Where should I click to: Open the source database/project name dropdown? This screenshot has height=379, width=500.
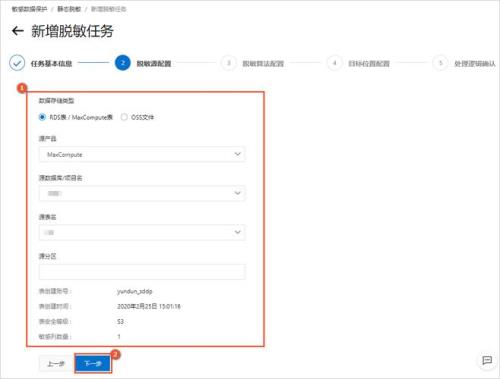(142, 193)
